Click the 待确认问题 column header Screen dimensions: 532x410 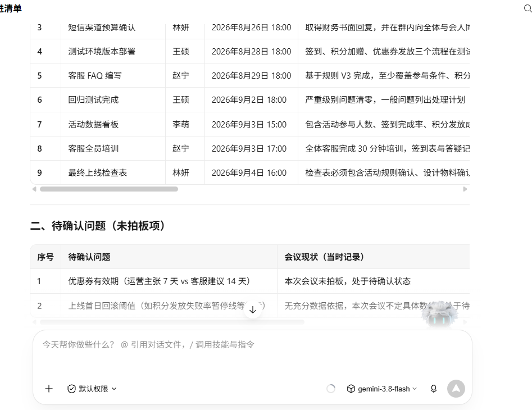point(89,257)
